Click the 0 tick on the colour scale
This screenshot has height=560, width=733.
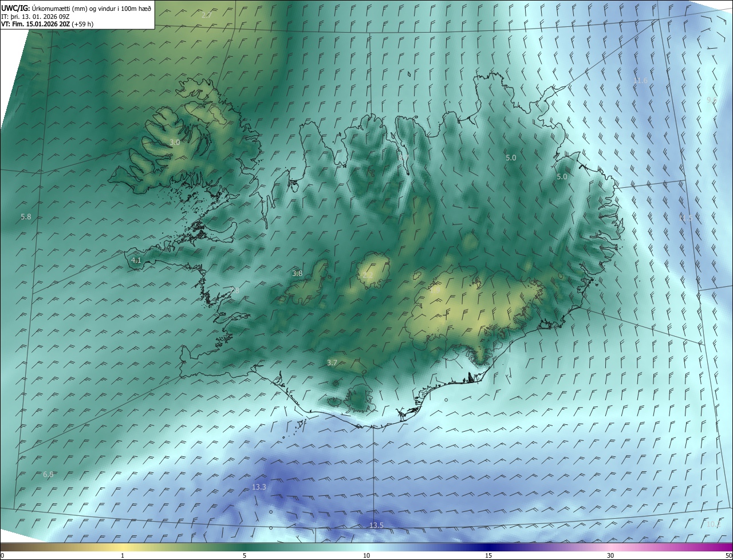pyautogui.click(x=2, y=556)
